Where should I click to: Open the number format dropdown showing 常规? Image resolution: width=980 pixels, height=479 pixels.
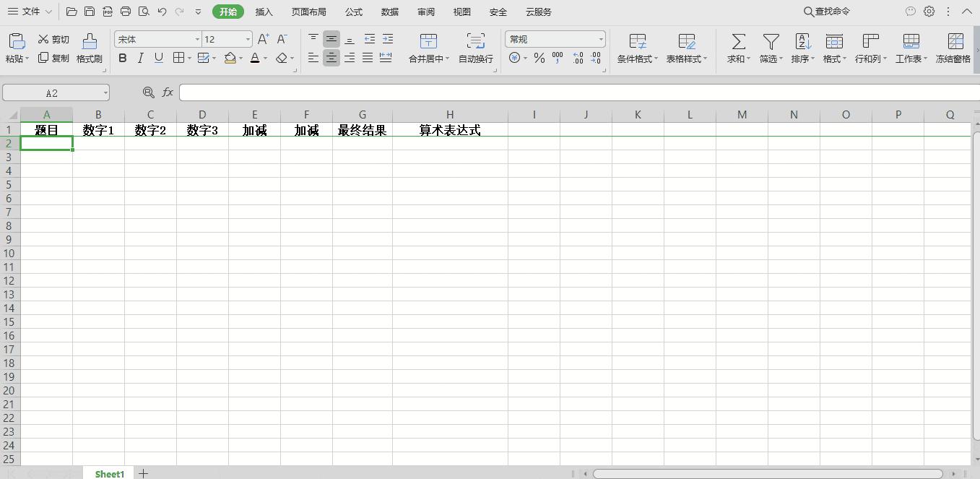pos(601,39)
